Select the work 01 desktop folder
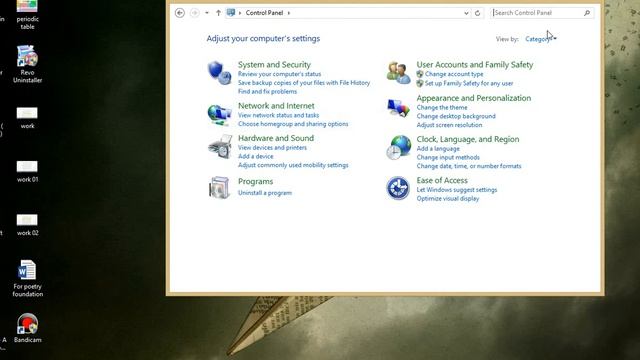640x360 pixels. pyautogui.click(x=27, y=171)
